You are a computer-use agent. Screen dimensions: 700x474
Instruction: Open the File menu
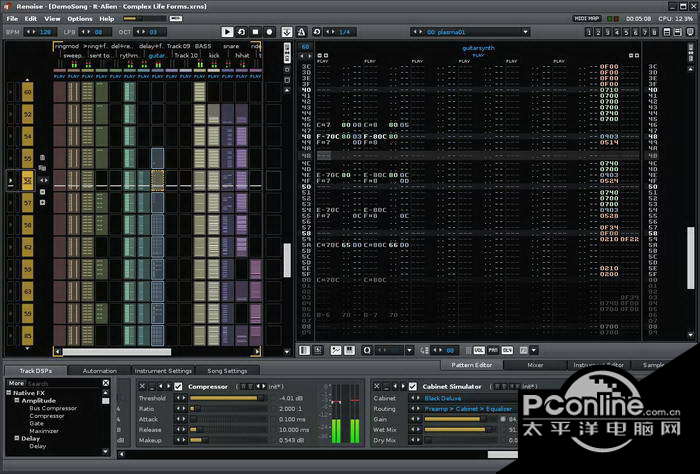(12, 18)
